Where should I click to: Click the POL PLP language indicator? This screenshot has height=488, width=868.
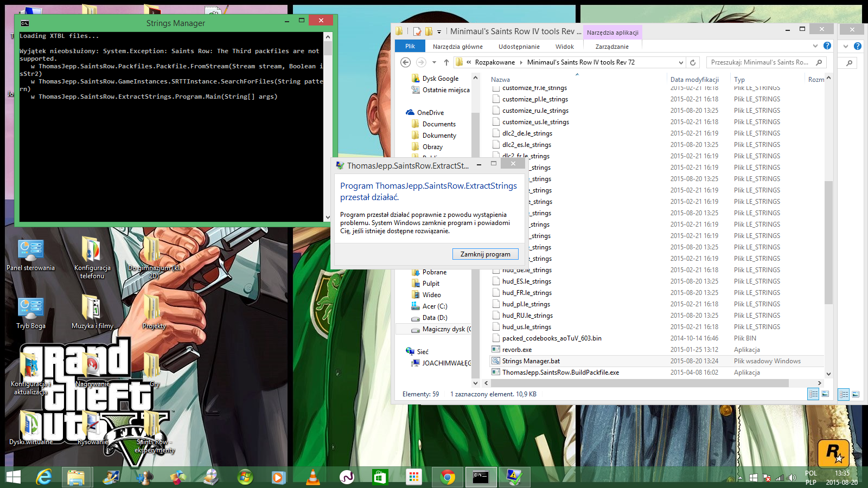tap(810, 478)
